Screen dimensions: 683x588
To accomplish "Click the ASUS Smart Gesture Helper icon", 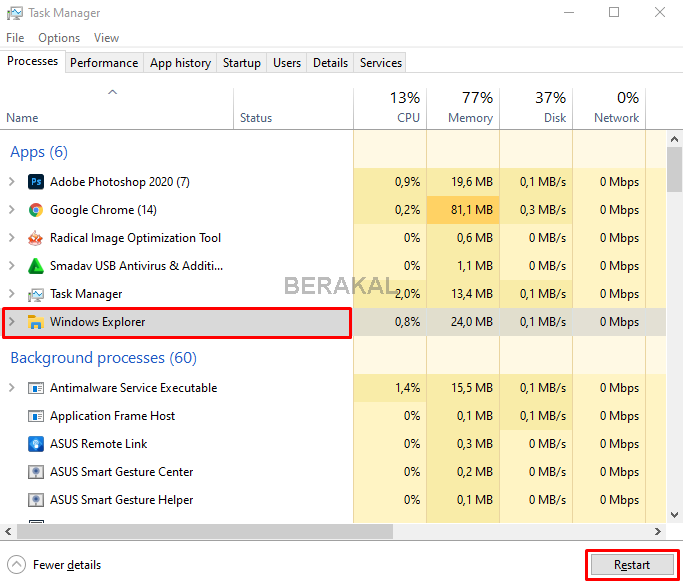I will click(36, 500).
